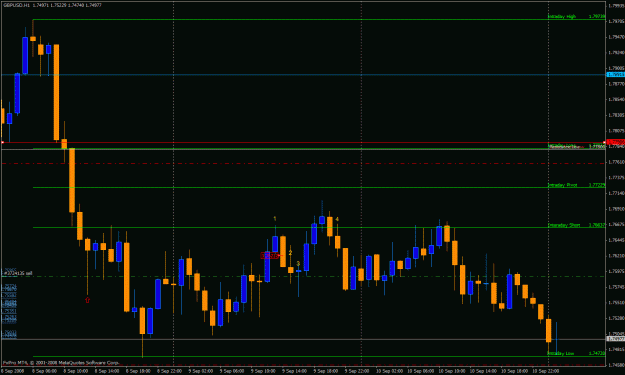Click the 8 Sep 22:00 time axis label
Screen dimensions: 625x375
(x=169, y=371)
